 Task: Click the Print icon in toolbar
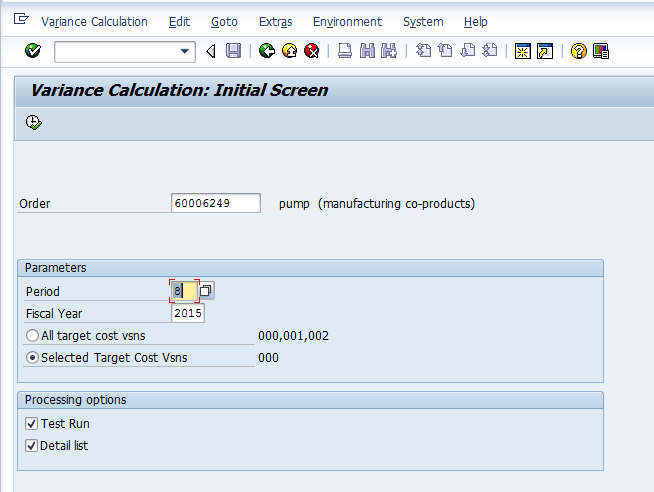pyautogui.click(x=344, y=51)
